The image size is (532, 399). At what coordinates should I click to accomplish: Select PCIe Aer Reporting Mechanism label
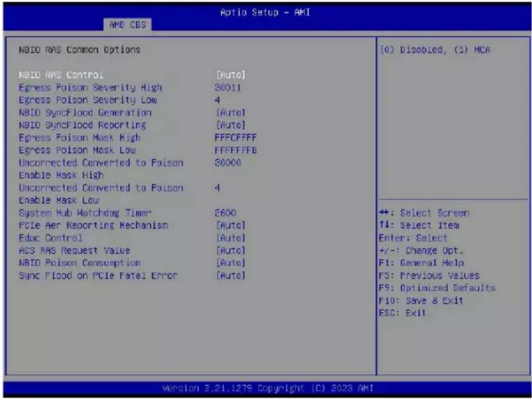pos(93,225)
